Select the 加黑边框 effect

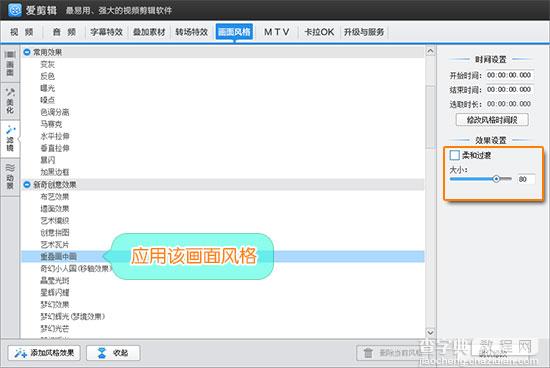click(x=55, y=172)
